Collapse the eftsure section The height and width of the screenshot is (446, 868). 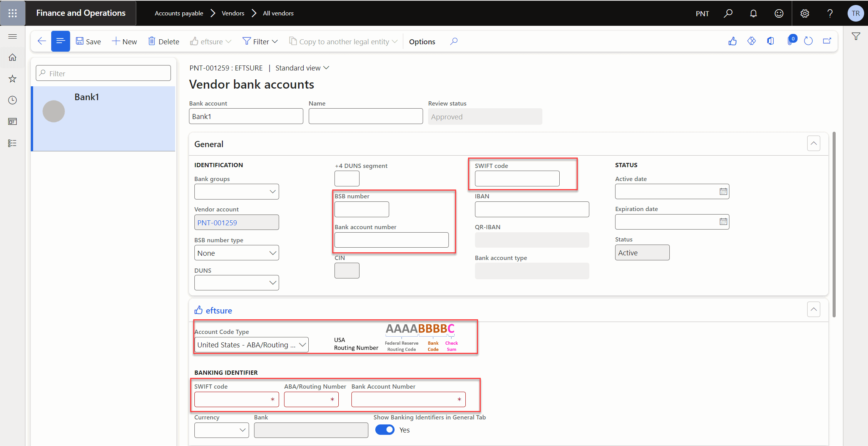tap(814, 310)
